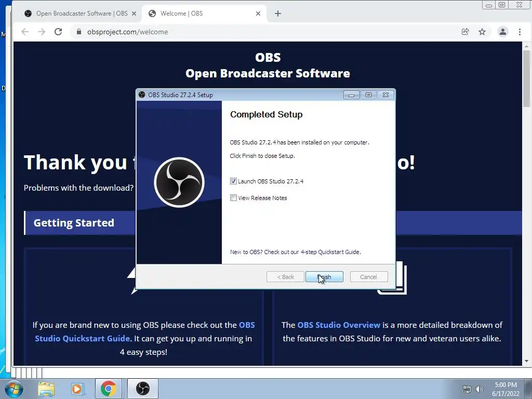Launch Windows Media Player from taskbar
The image size is (532, 399).
point(77,389)
